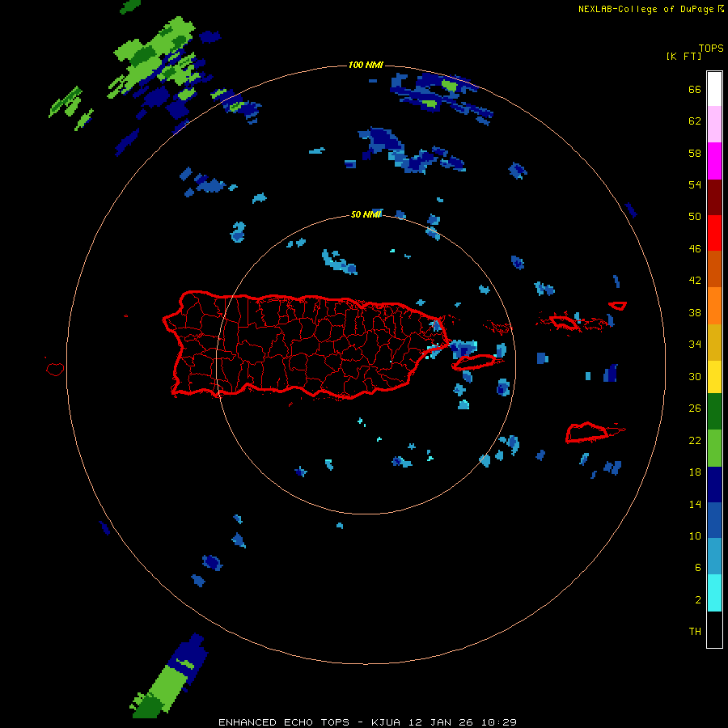The width and height of the screenshot is (728, 728).
Task: Click the 10:29 timestamp in caption
Action: pyautogui.click(x=498, y=722)
